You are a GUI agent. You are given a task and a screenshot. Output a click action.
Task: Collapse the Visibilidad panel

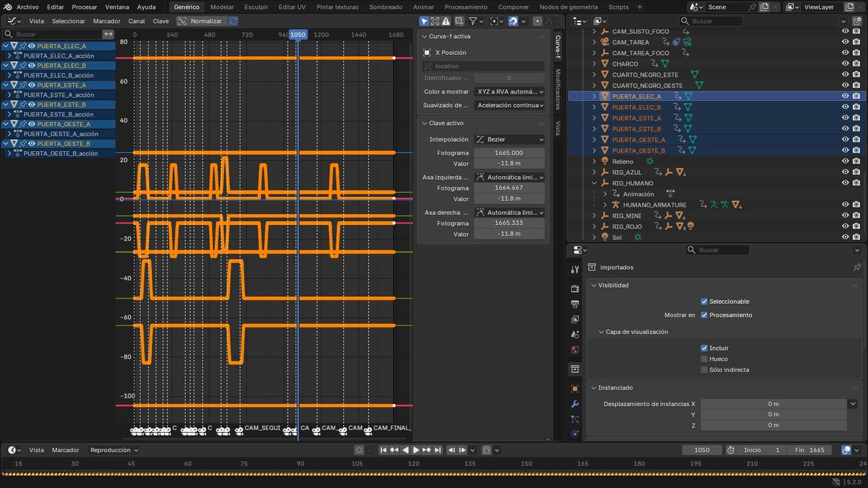tap(593, 285)
